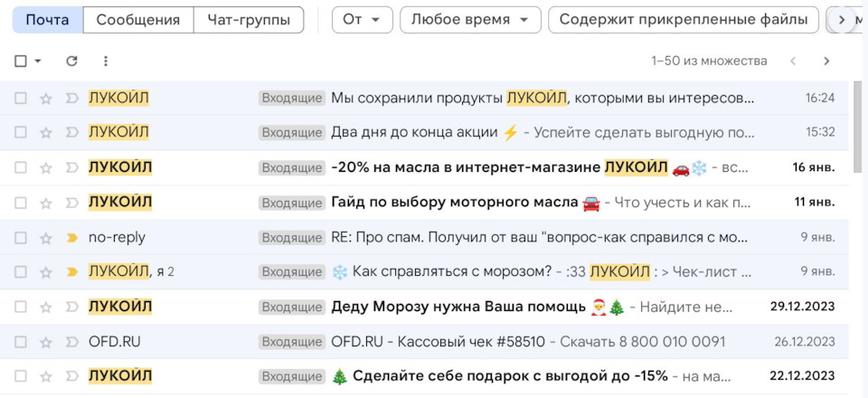Screen dimensions: 868x398
Task: Select the 22.12.2023 email checkbox
Action: pos(21,376)
